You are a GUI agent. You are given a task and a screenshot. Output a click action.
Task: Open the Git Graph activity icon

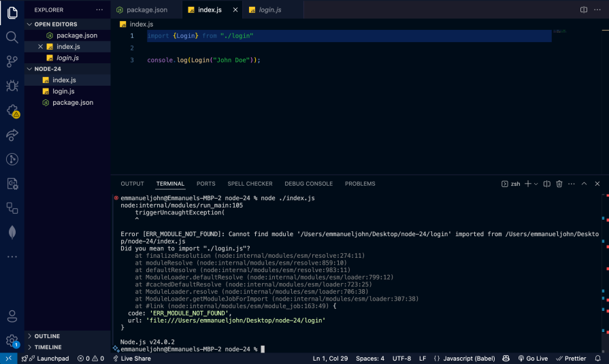[12, 159]
